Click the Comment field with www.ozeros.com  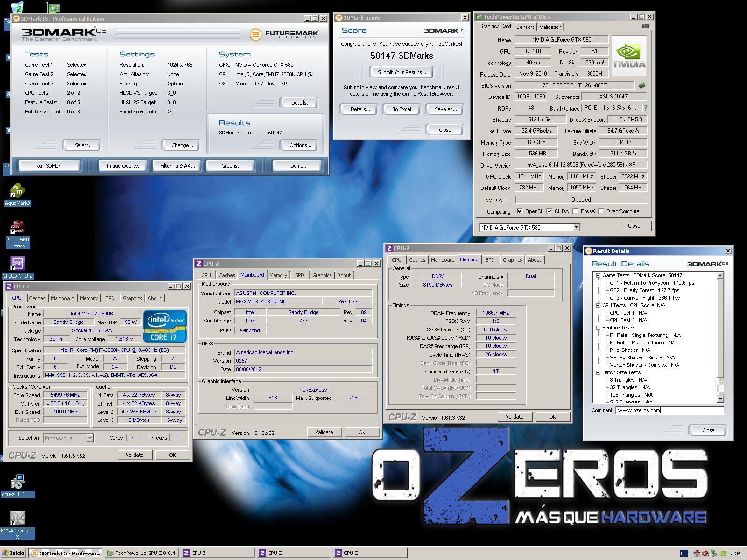coord(670,410)
